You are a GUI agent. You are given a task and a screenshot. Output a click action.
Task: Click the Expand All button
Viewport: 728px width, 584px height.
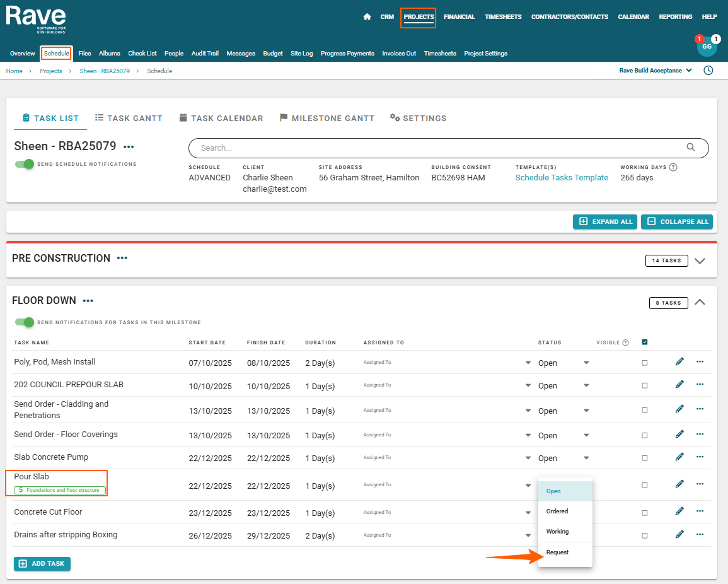[x=605, y=221]
